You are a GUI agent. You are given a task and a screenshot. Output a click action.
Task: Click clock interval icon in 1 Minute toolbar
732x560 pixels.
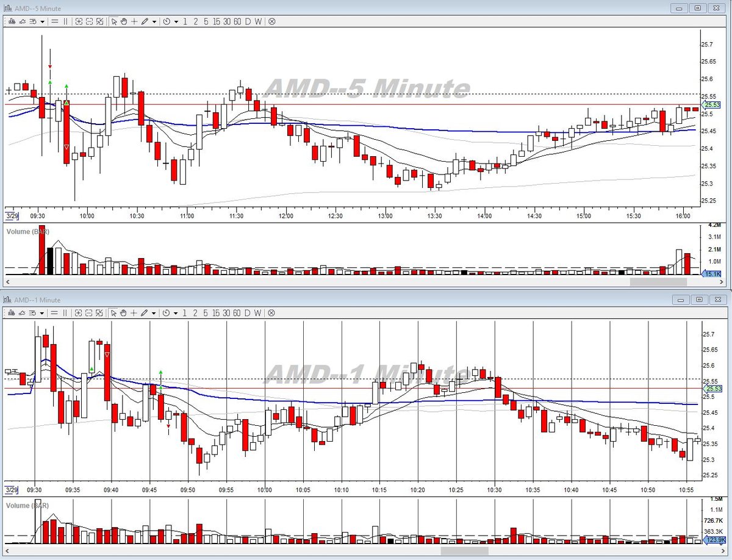(167, 312)
